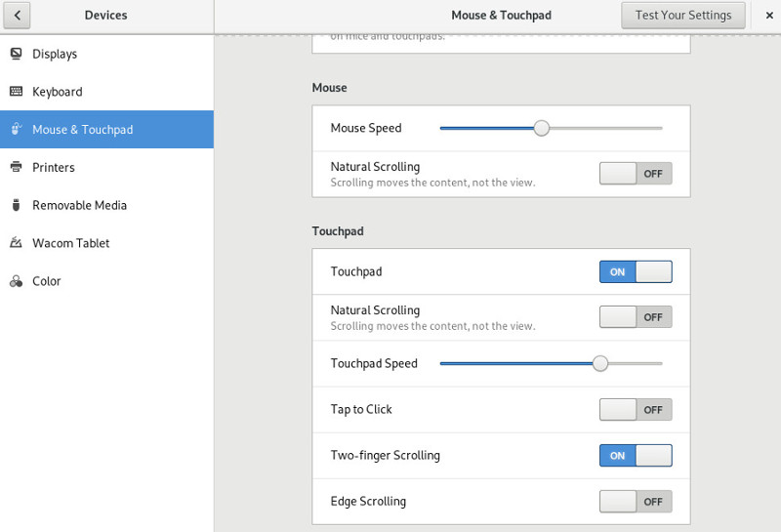Image resolution: width=781 pixels, height=532 pixels.
Task: Turn off the Touchpad switch
Action: 636,271
